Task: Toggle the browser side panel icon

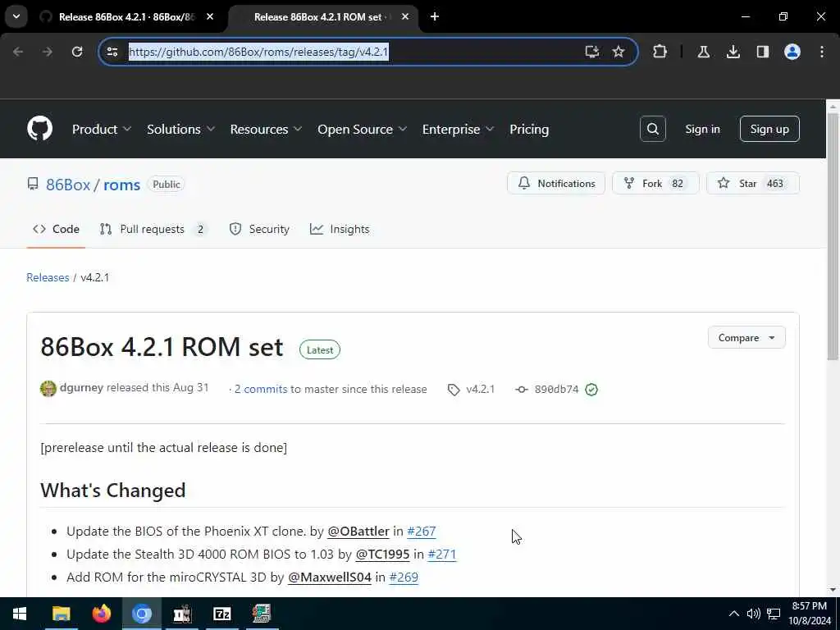Action: tap(763, 52)
